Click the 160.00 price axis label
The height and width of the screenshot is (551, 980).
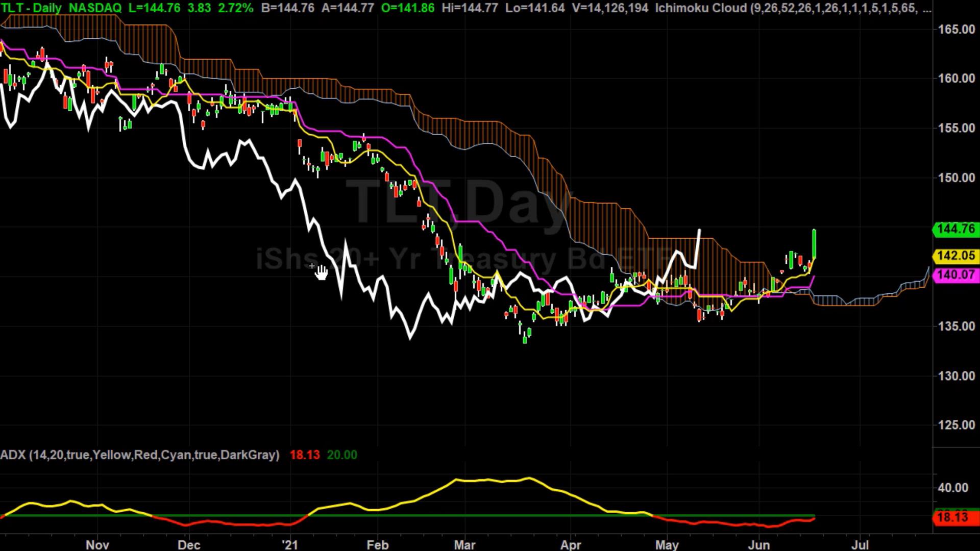(x=957, y=79)
